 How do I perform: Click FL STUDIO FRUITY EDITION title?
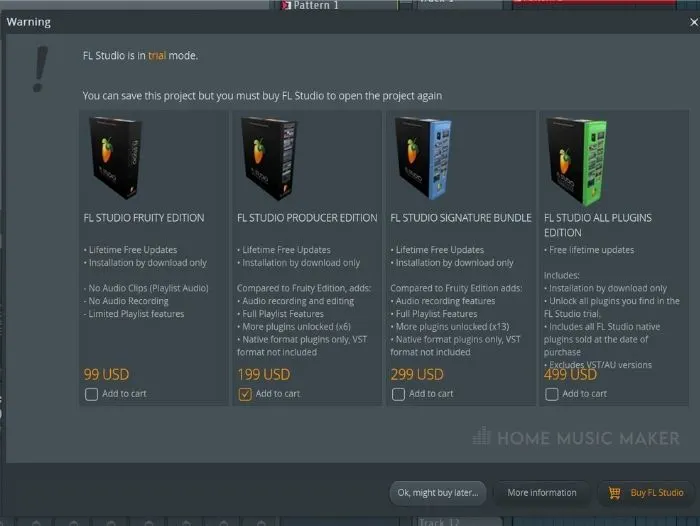144,218
